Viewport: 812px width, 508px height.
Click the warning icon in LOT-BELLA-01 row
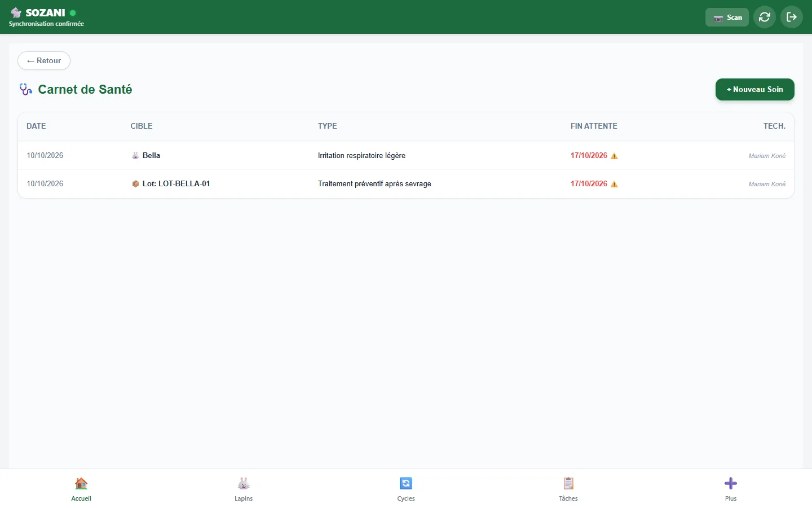coord(614,184)
